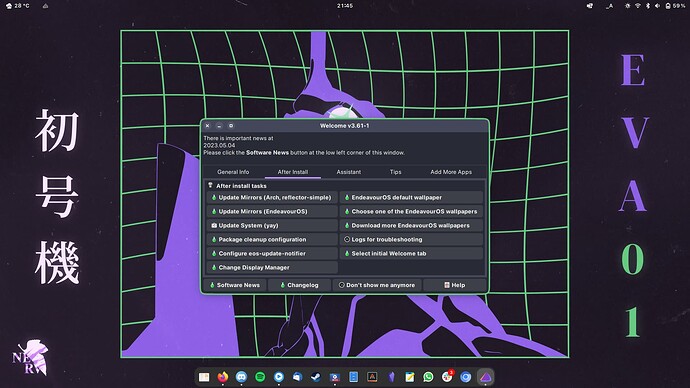Open the orange letter A dock icon

click(x=372, y=377)
